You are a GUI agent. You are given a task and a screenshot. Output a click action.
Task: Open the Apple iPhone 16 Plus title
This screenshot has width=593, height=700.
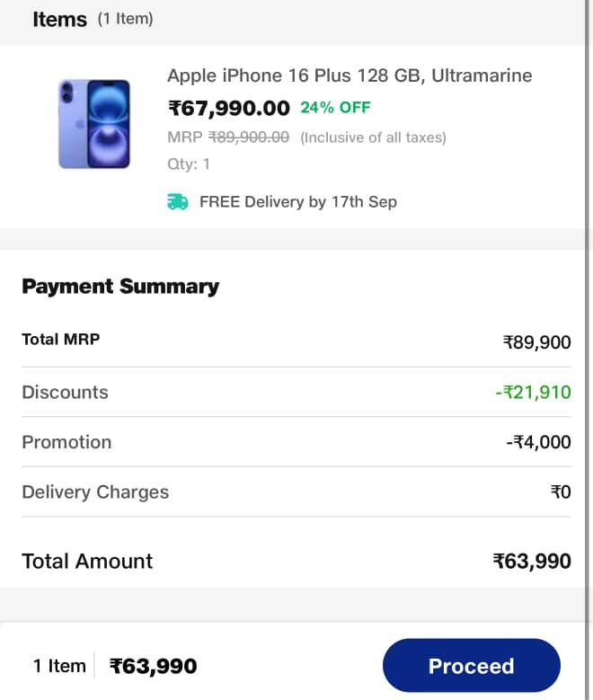(350, 75)
